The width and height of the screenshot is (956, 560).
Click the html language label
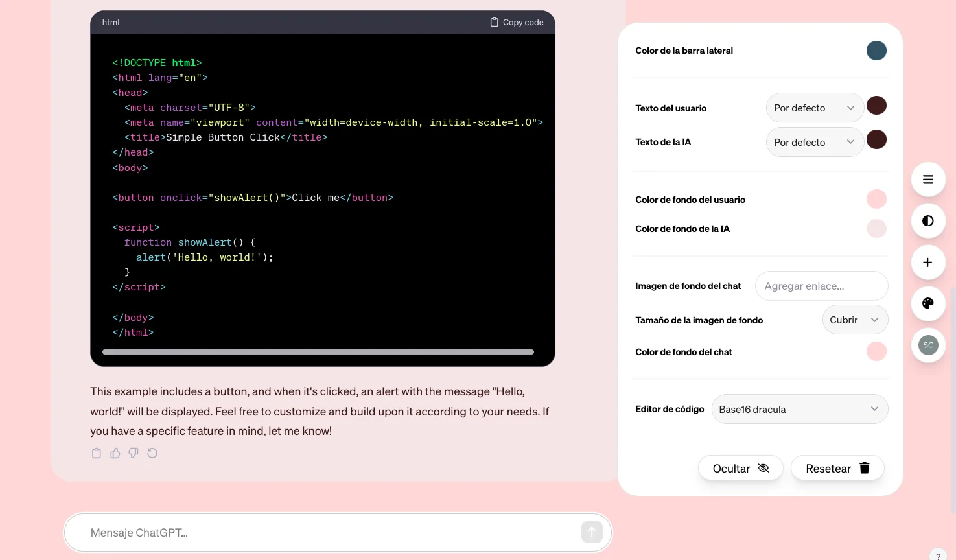[111, 22]
